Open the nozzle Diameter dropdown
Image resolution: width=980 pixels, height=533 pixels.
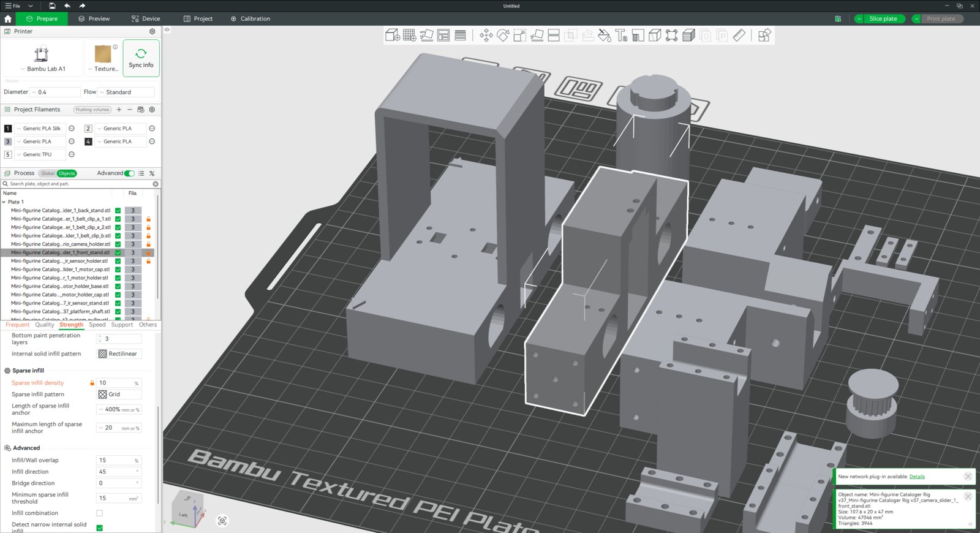(x=55, y=92)
